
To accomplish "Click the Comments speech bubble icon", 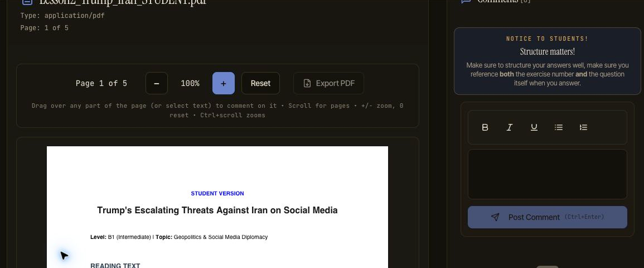I will pos(466,1).
